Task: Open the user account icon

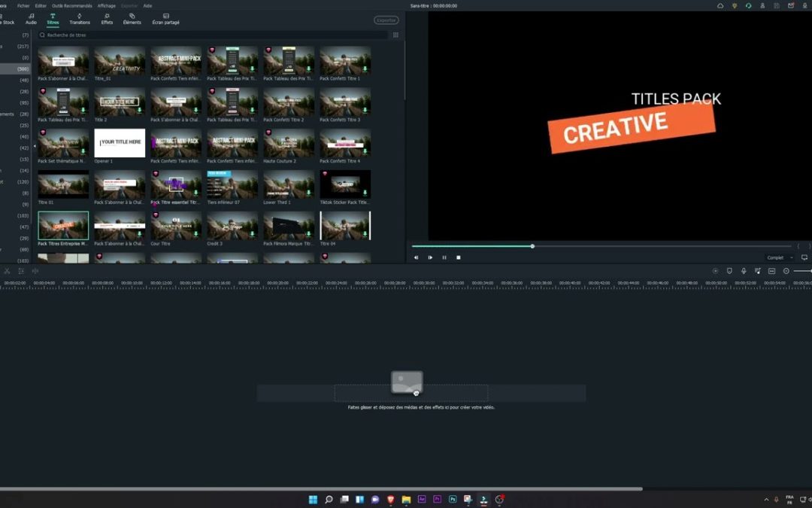Action: 762,6
